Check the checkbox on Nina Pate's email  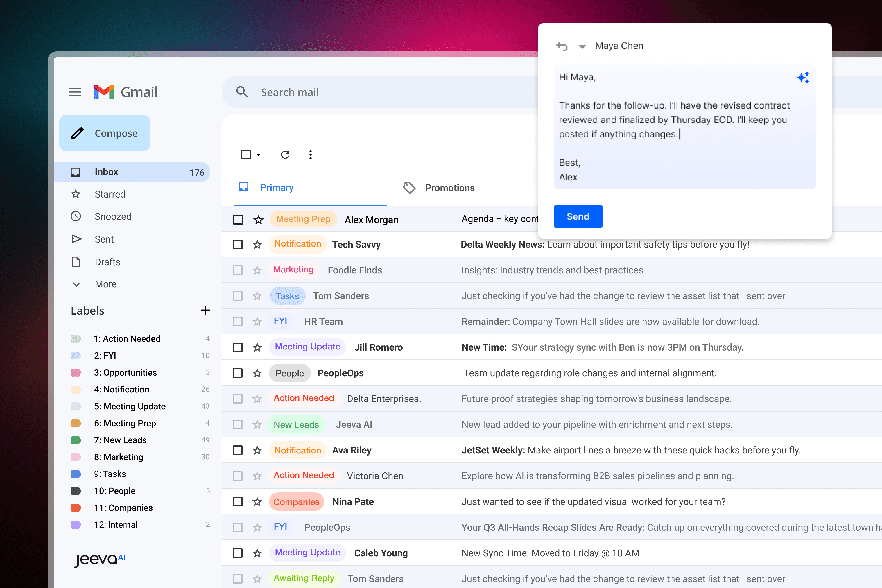coord(238,501)
